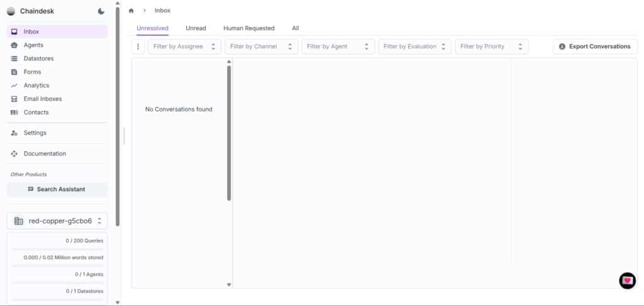Click the Chaindesk brand name

(x=37, y=11)
